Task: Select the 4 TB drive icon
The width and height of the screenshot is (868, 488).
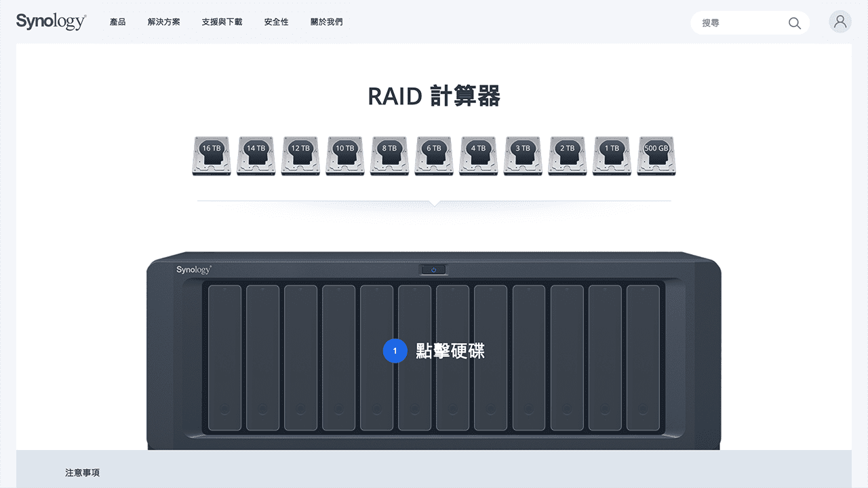Action: click(478, 155)
